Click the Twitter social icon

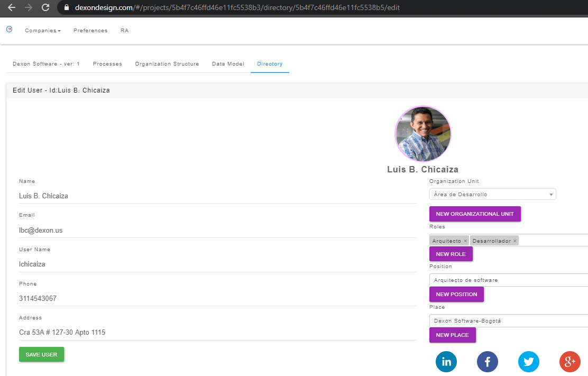529,362
